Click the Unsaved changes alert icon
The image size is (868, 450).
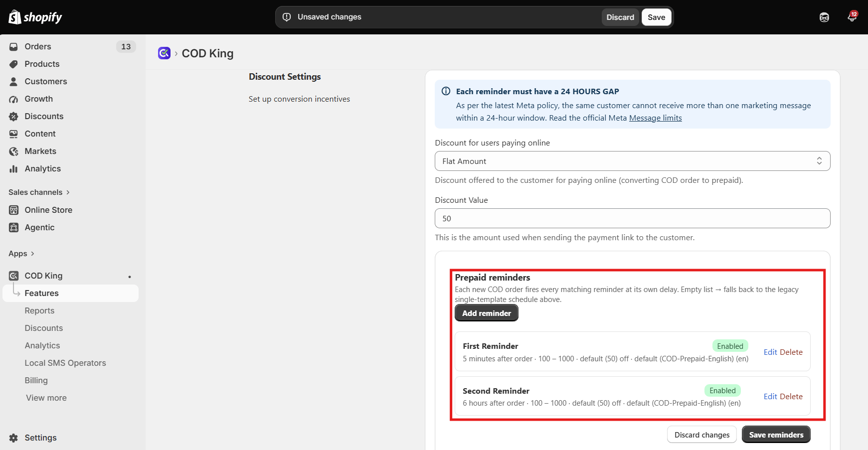287,17
